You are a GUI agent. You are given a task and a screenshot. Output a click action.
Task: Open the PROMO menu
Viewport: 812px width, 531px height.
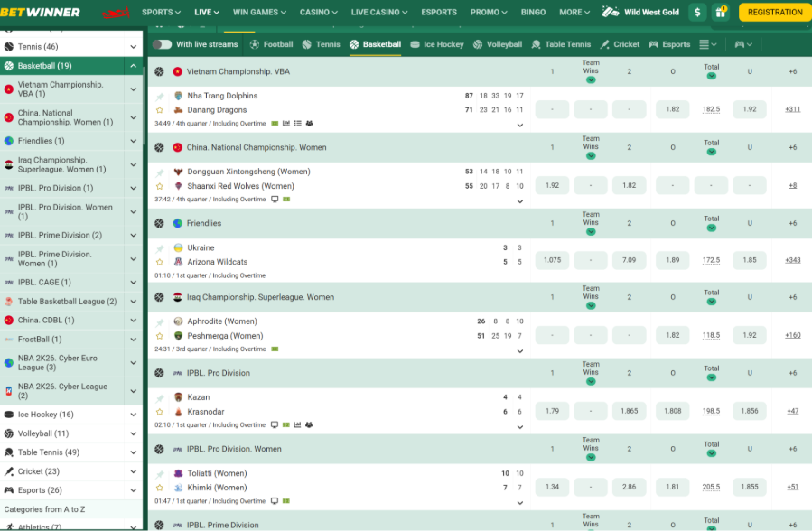click(489, 12)
